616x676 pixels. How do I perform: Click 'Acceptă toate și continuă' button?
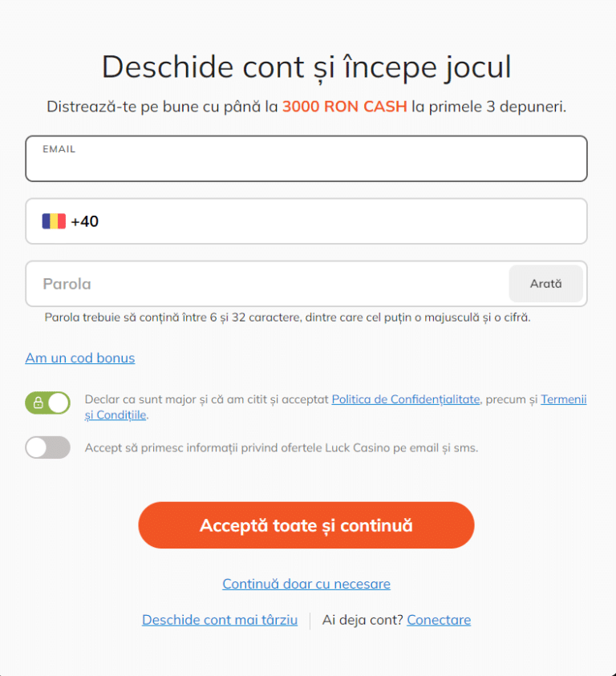(306, 525)
